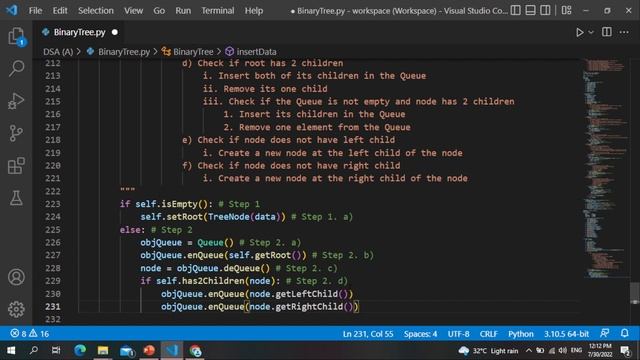Toggle the secondary side bar layout
Viewport: 640px width, 360px height.
[x=545, y=10]
